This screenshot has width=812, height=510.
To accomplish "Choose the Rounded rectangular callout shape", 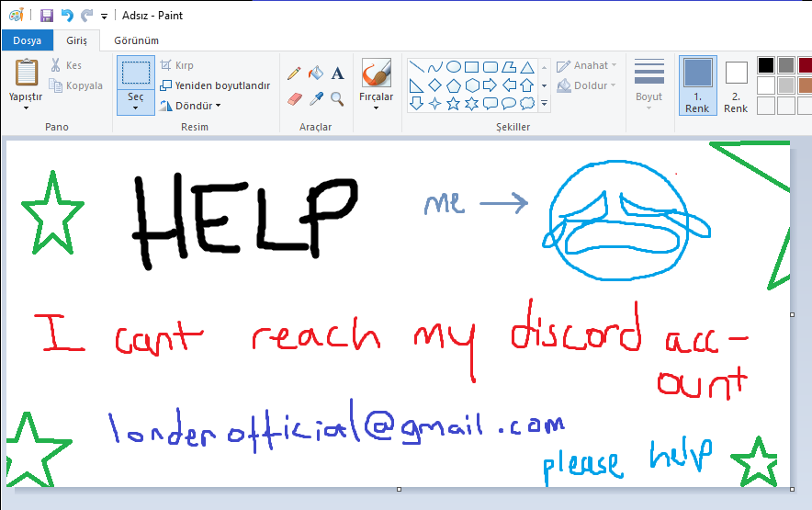I will [x=491, y=103].
